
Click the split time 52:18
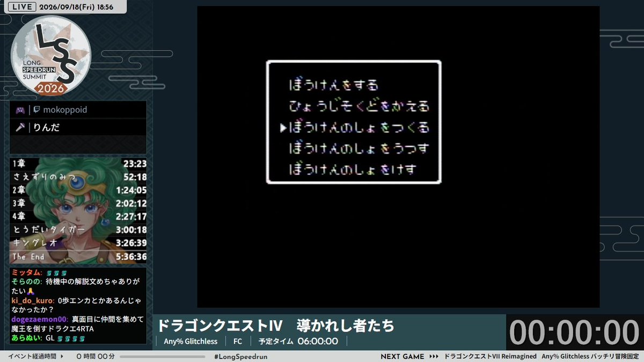click(135, 176)
